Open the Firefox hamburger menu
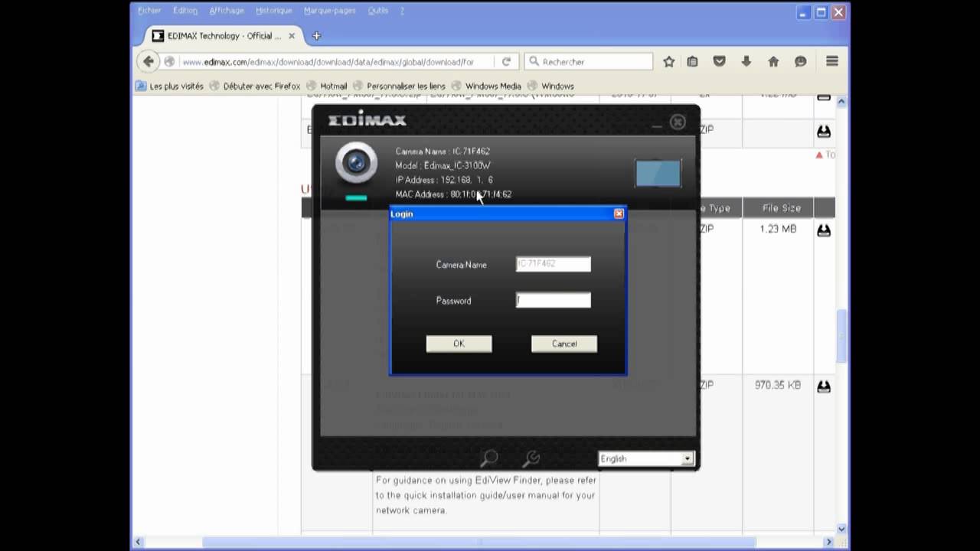The height and width of the screenshot is (551, 980). pos(832,61)
